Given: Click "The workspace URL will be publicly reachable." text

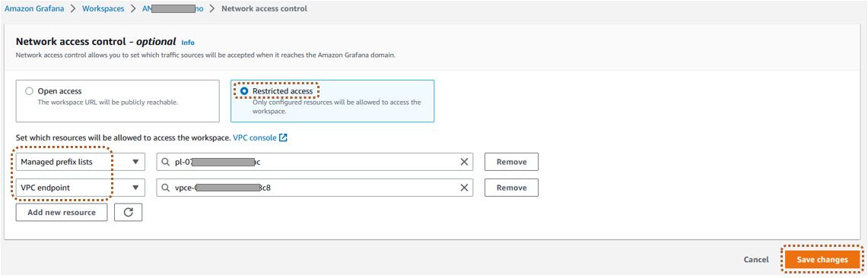Looking at the screenshot, I should (x=107, y=103).
